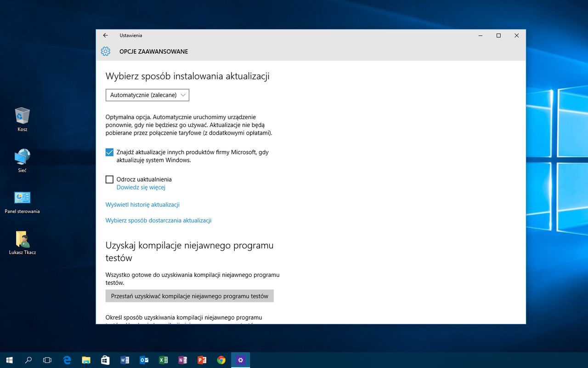
Task: Launch Windows Store from the taskbar
Action: click(x=105, y=360)
